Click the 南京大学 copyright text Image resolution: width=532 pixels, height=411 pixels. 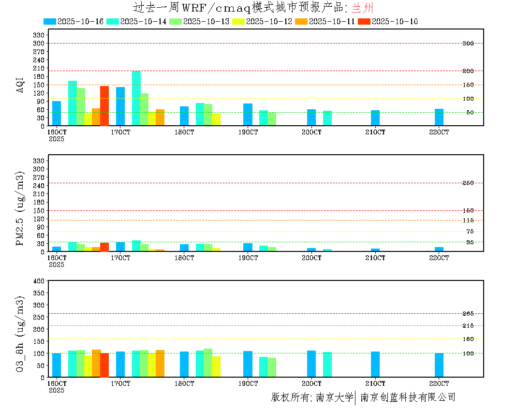pos(334,397)
